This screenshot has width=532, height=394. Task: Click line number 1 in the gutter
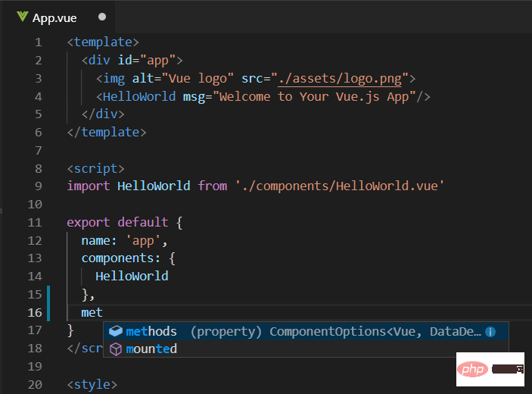coord(39,42)
